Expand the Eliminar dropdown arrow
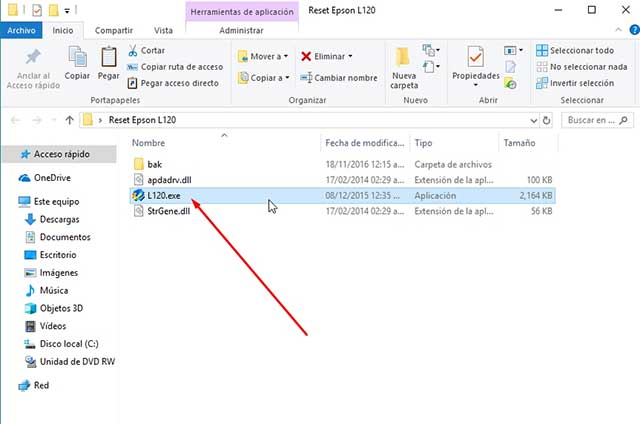This screenshot has height=424, width=640. pos(350,56)
